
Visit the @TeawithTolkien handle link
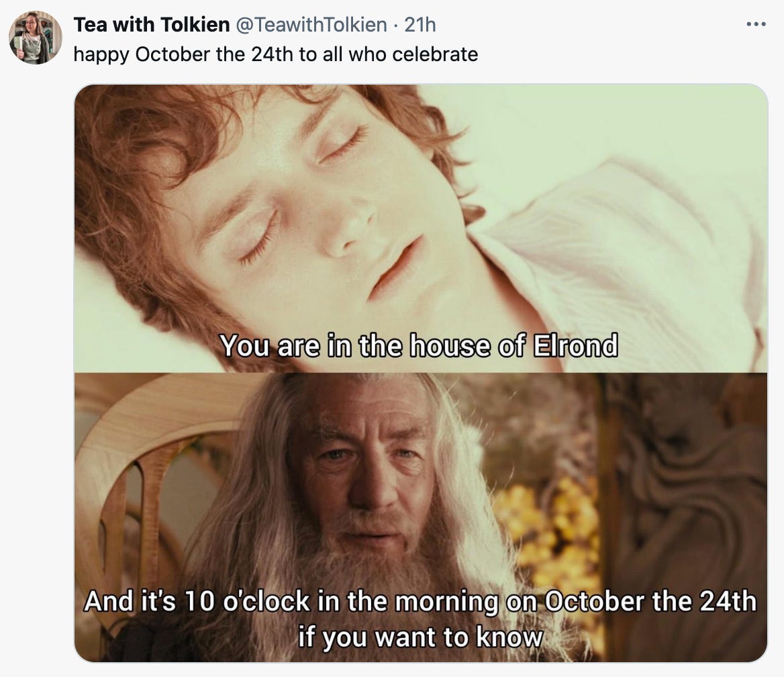(311, 25)
